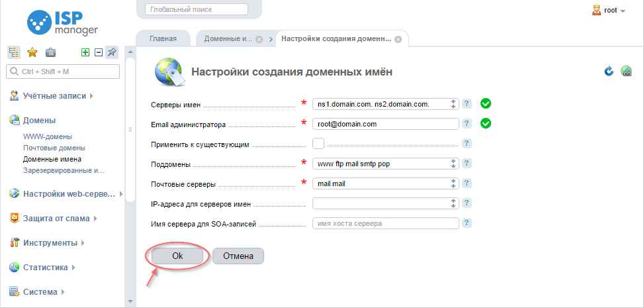Open WWW-домены in sidebar
644x308 pixels.
[48, 136]
